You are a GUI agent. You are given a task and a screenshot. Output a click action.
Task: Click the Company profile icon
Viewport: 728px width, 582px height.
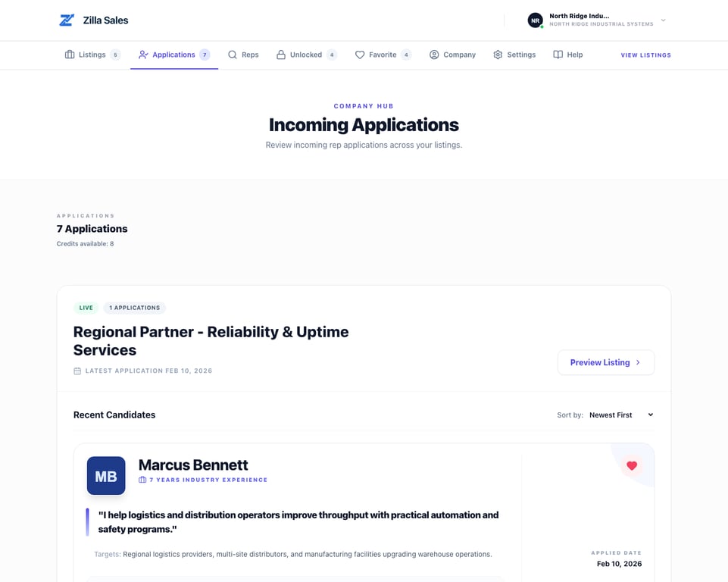coord(434,55)
